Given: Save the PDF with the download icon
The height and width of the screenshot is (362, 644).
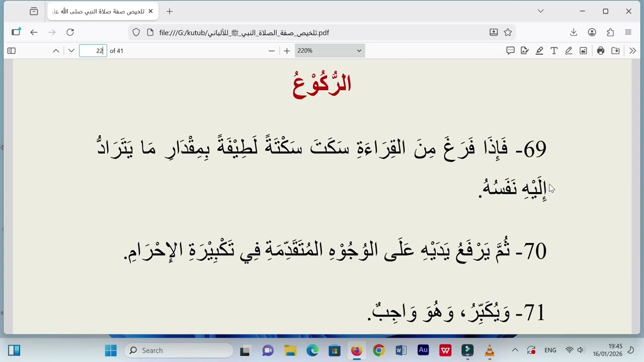Looking at the screenshot, I should click(615, 51).
